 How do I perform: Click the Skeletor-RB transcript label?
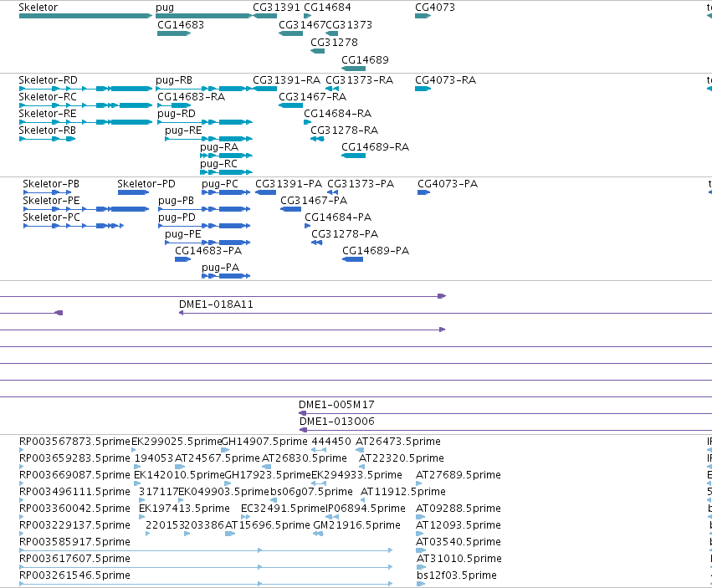pyautogui.click(x=47, y=130)
